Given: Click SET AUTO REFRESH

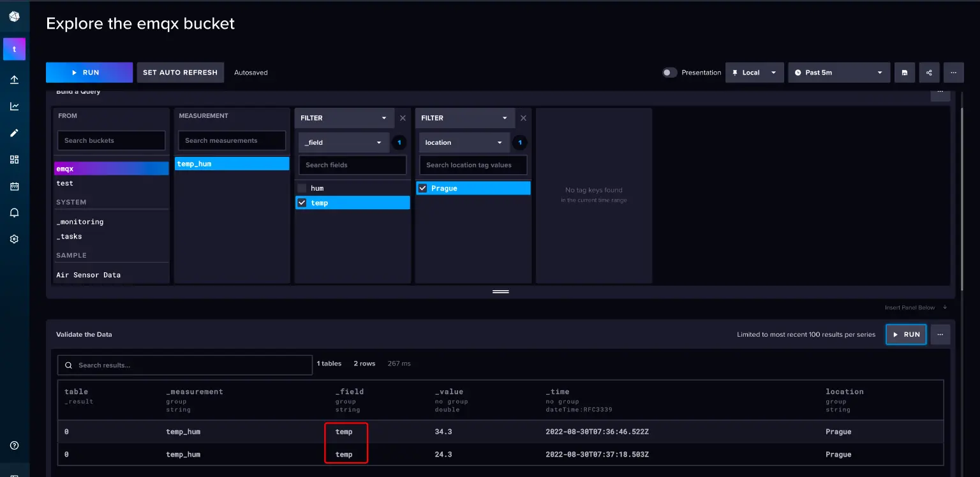Looking at the screenshot, I should [x=181, y=72].
